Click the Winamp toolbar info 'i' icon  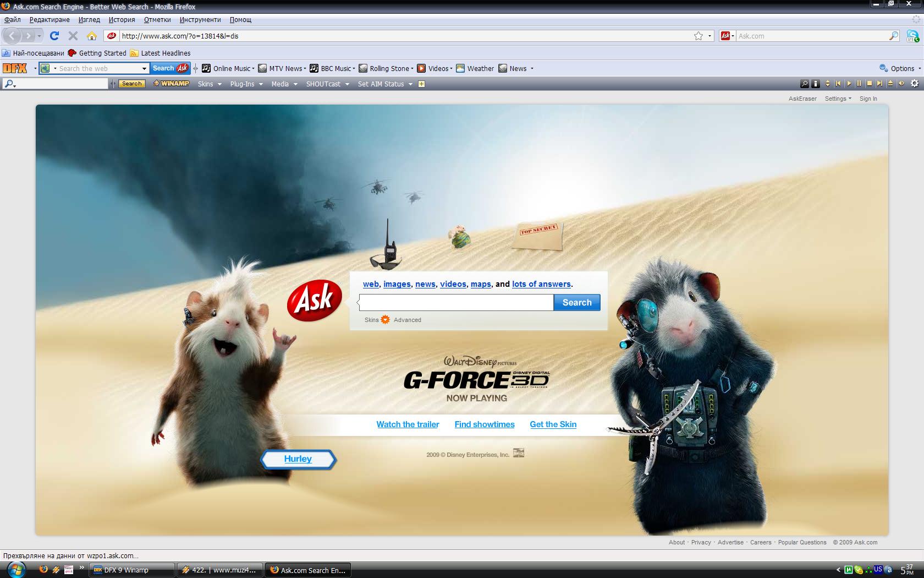coord(816,84)
